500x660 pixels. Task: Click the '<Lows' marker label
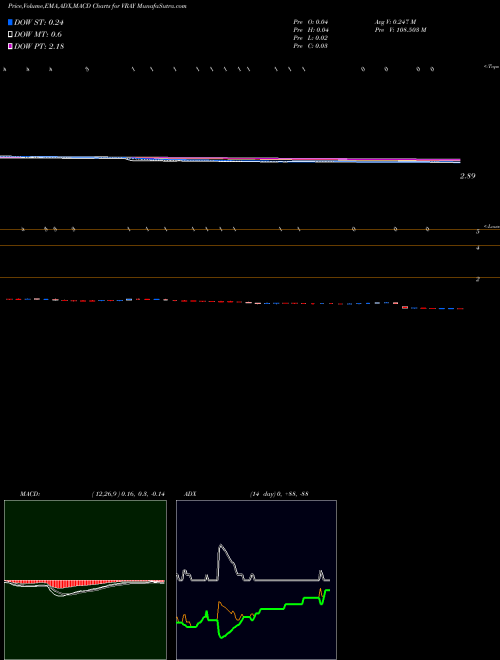tap(492, 226)
